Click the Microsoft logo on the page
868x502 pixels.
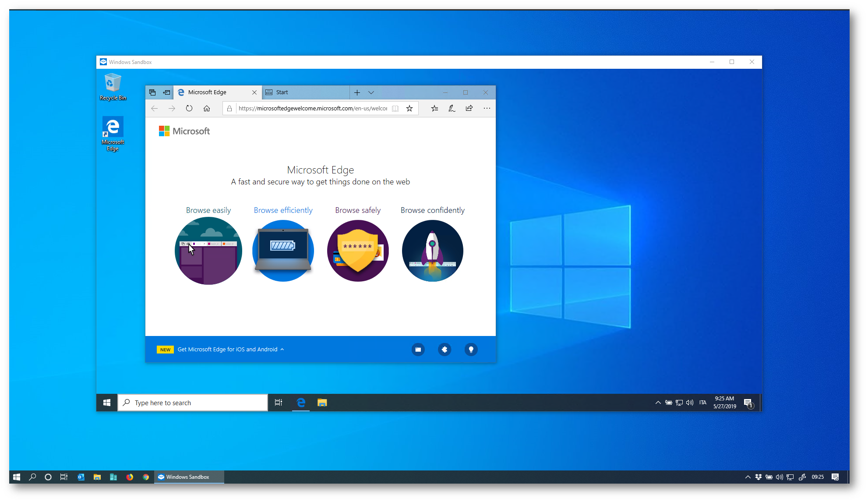click(184, 131)
